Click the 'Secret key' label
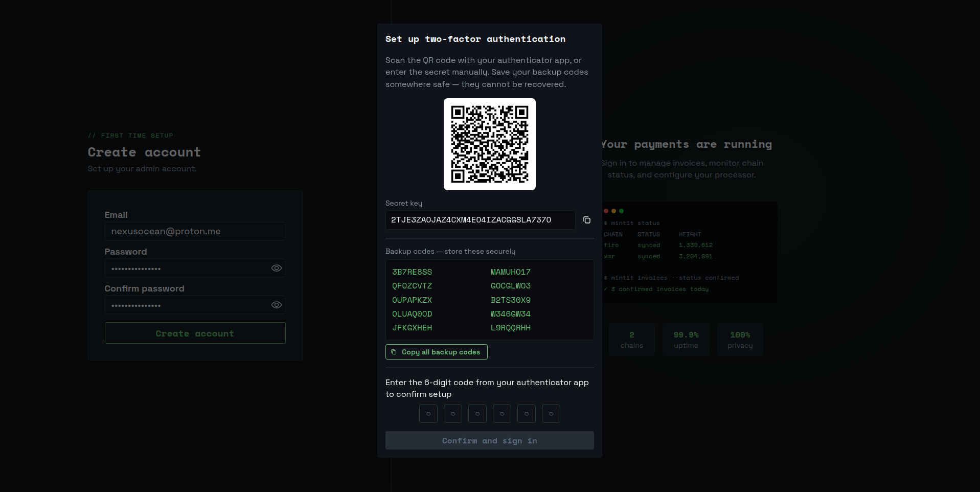The width and height of the screenshot is (980, 492). point(404,203)
